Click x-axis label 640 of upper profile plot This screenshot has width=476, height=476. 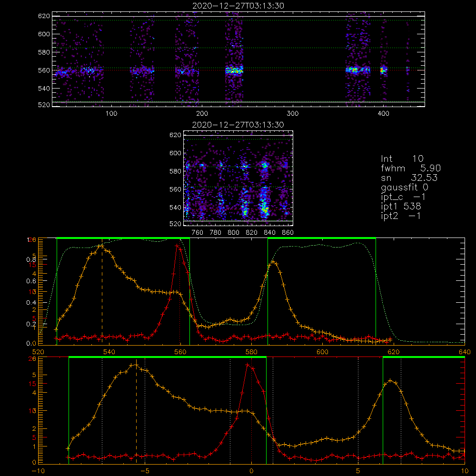(x=465, y=352)
